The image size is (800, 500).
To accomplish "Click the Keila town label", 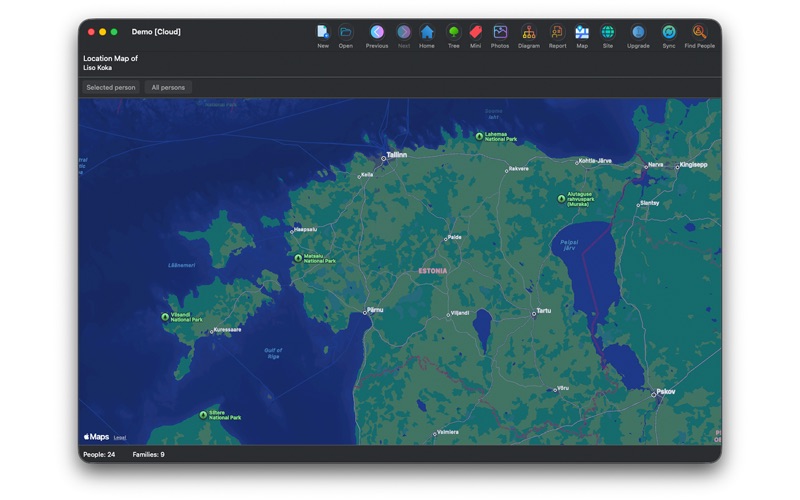I will point(367,174).
